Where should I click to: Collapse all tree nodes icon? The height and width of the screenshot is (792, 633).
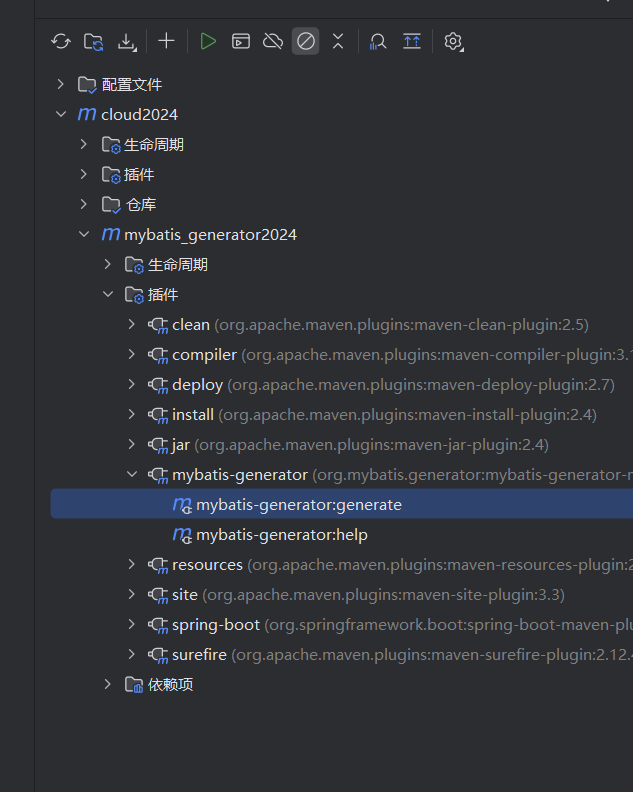pyautogui.click(x=338, y=41)
